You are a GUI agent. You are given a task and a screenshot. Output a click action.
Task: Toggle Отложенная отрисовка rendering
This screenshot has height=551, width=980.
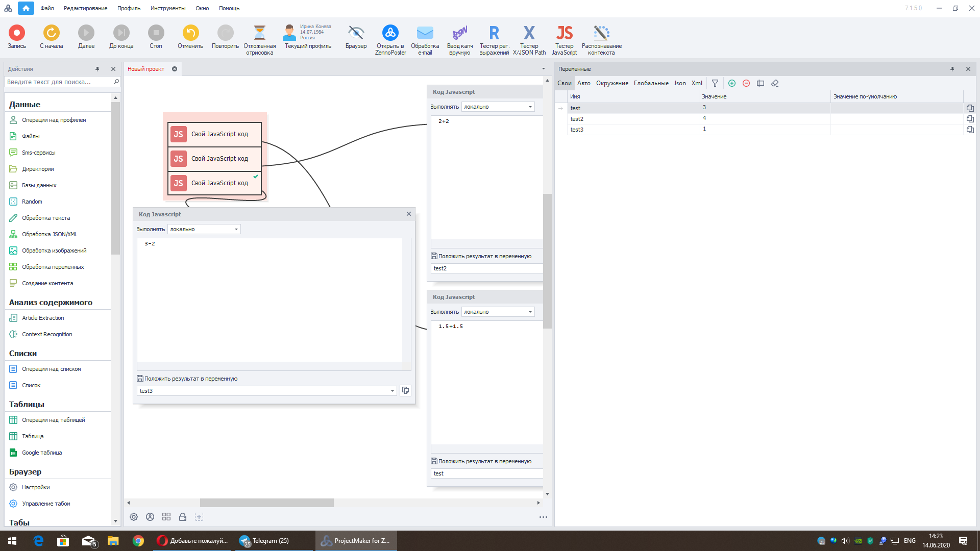[260, 40]
